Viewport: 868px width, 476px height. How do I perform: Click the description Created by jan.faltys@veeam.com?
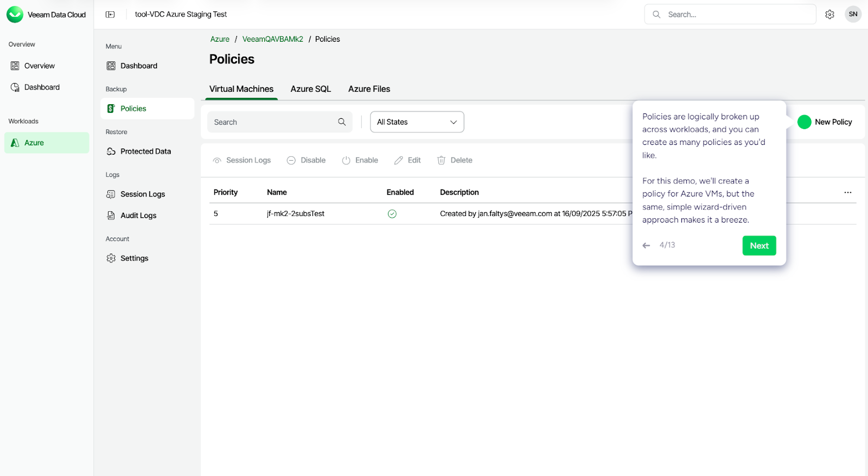coord(536,214)
